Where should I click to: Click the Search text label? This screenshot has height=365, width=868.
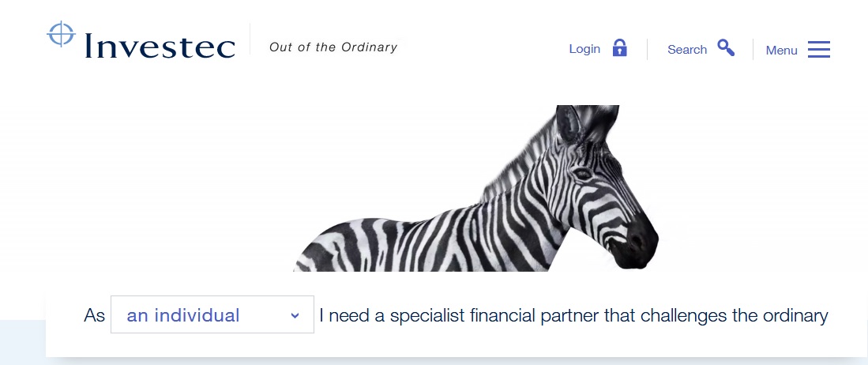pos(687,49)
